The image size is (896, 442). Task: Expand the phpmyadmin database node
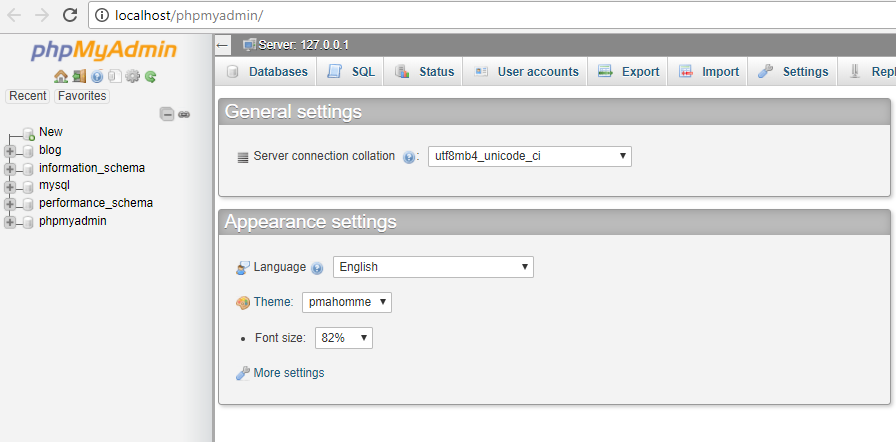[10, 222]
